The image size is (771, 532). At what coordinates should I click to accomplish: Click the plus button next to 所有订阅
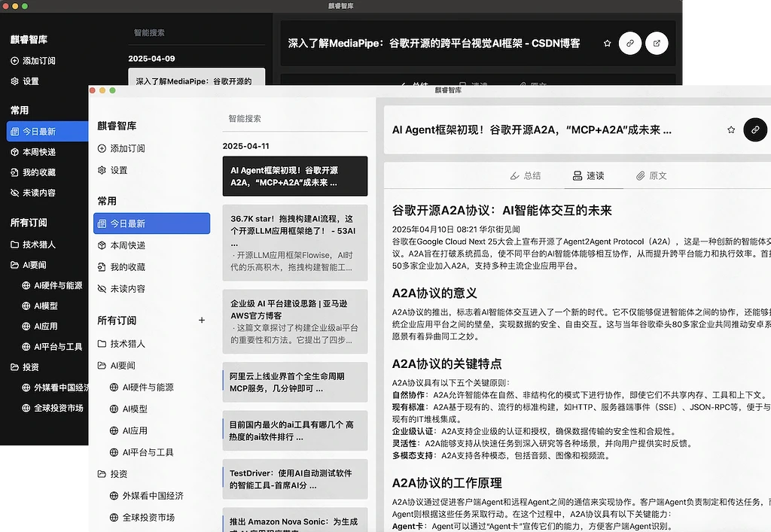click(202, 320)
